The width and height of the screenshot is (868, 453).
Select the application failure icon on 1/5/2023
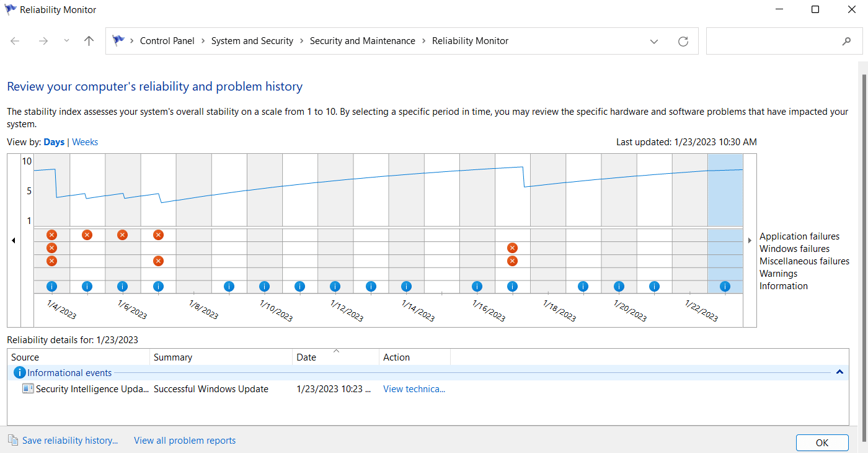pos(87,235)
